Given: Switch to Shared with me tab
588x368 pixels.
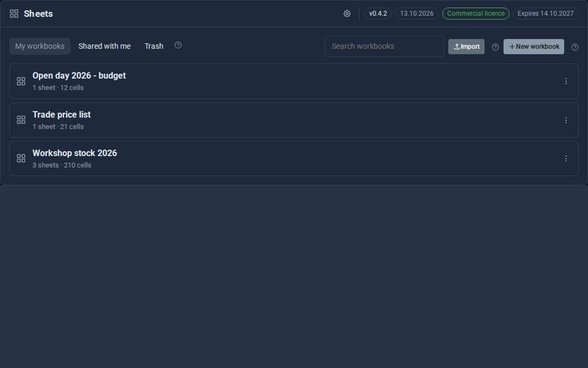Looking at the screenshot, I should 104,46.
